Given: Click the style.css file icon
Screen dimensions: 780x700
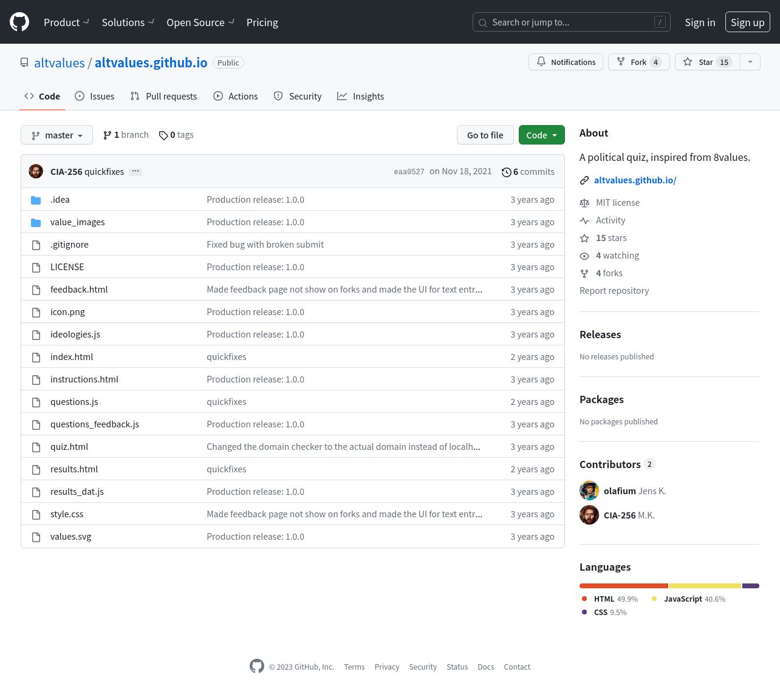Looking at the screenshot, I should (x=36, y=514).
